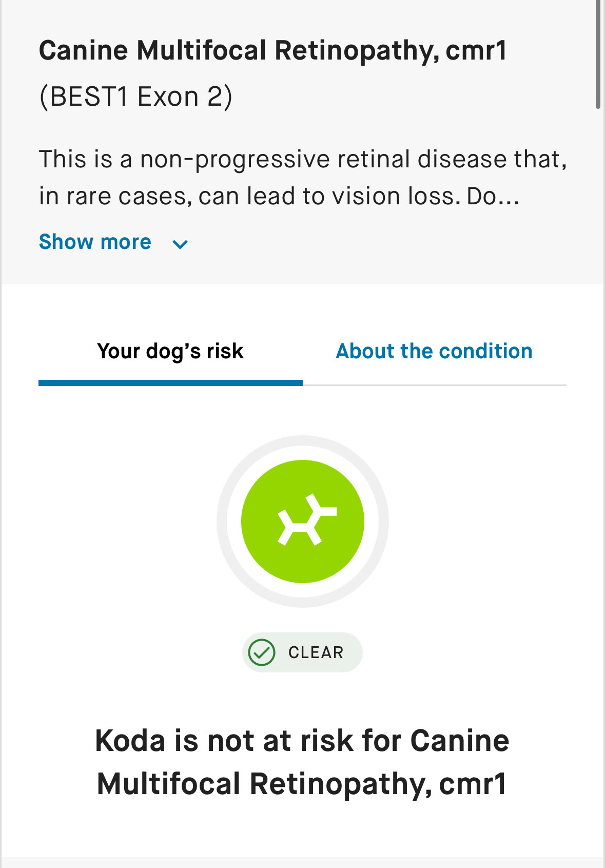Click the word "Koda" in the headline
Image resolution: width=605 pixels, height=868 pixels.
[x=130, y=741]
